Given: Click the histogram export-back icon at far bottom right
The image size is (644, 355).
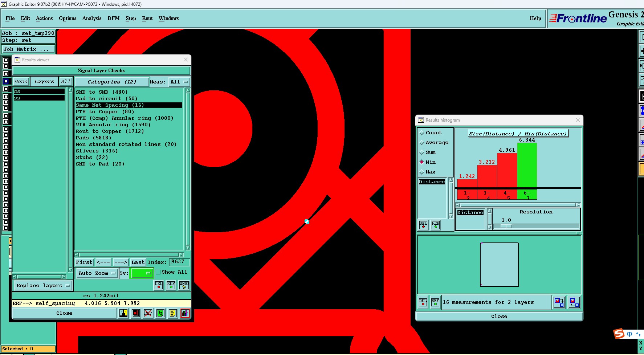Looking at the screenshot, I should [574, 302].
